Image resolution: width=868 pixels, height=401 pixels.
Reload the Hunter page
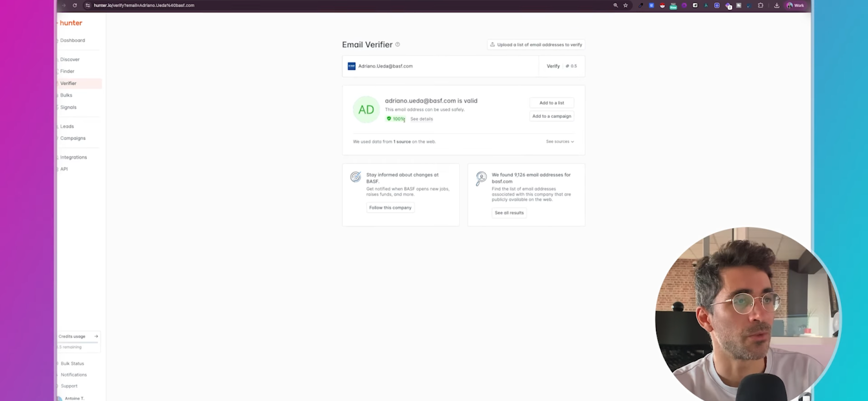75,5
